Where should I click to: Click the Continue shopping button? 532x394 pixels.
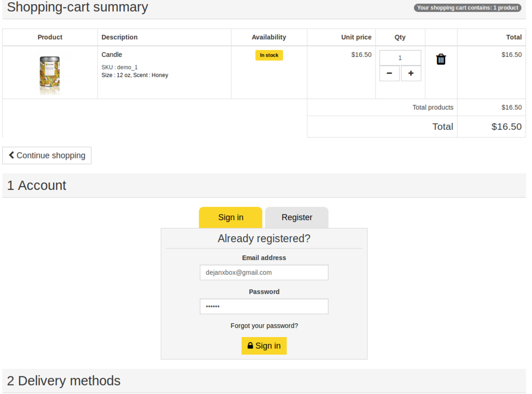tap(47, 155)
